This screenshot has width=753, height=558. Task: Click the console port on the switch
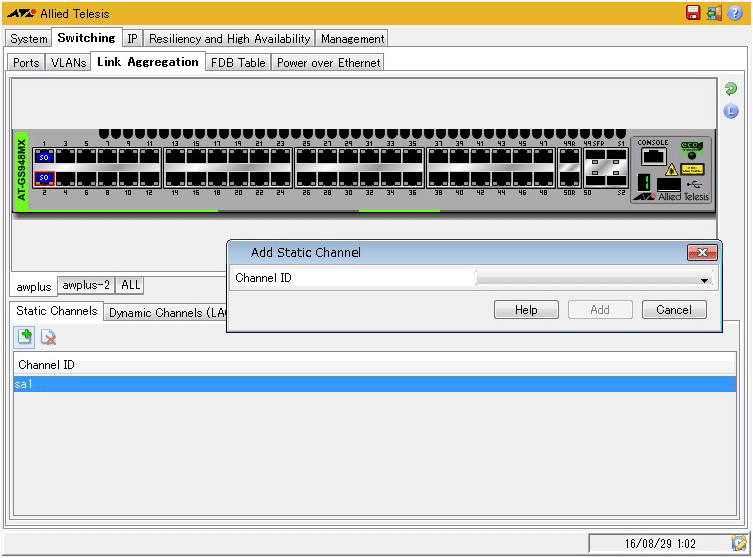click(x=652, y=155)
